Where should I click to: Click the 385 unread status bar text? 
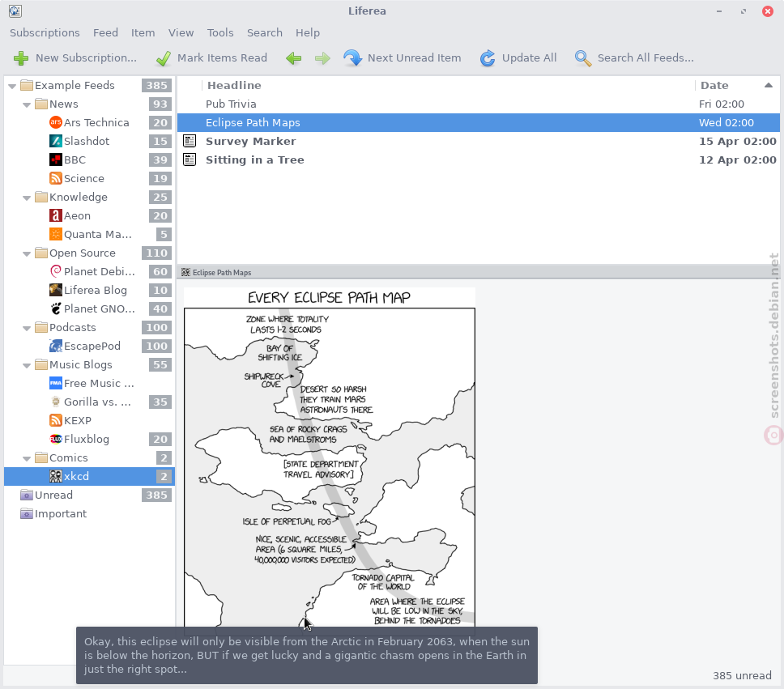pos(742,675)
